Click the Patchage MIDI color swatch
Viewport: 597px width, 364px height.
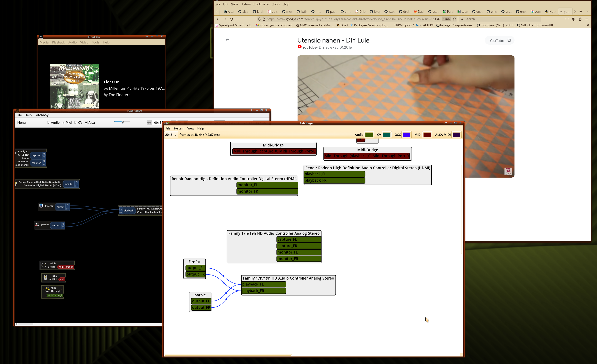(427, 135)
